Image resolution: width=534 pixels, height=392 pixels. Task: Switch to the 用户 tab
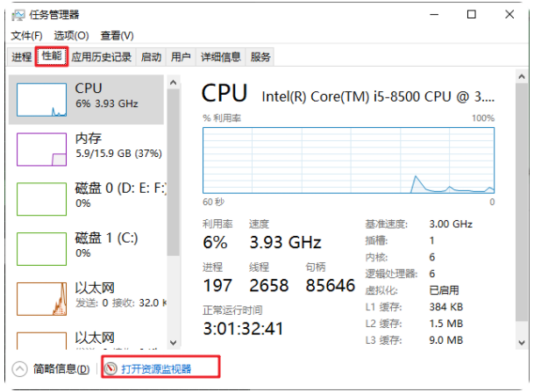coord(181,57)
